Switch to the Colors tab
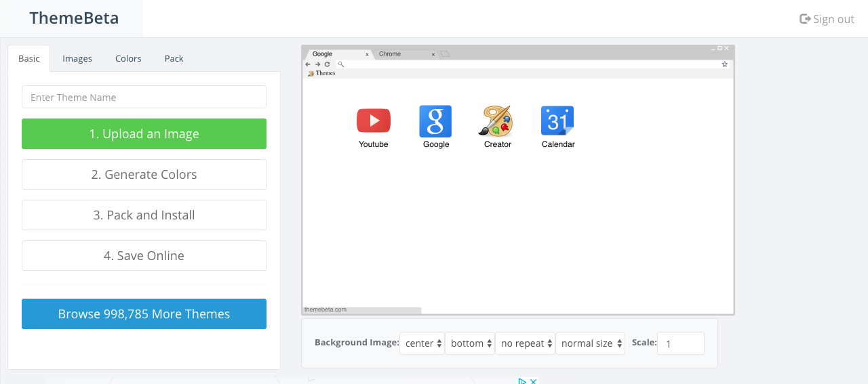The height and width of the screenshot is (384, 868). click(x=128, y=58)
